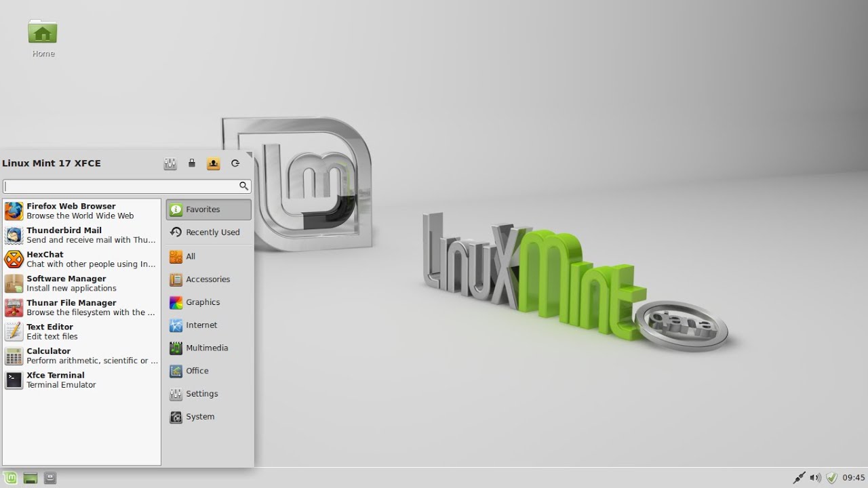Launch Thunar File Manager
868x488 pixels.
81,308
